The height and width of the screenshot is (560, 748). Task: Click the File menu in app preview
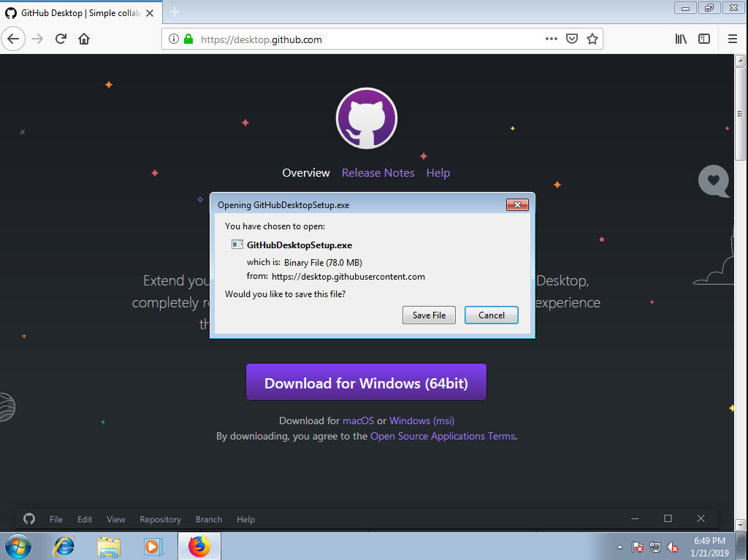click(56, 519)
